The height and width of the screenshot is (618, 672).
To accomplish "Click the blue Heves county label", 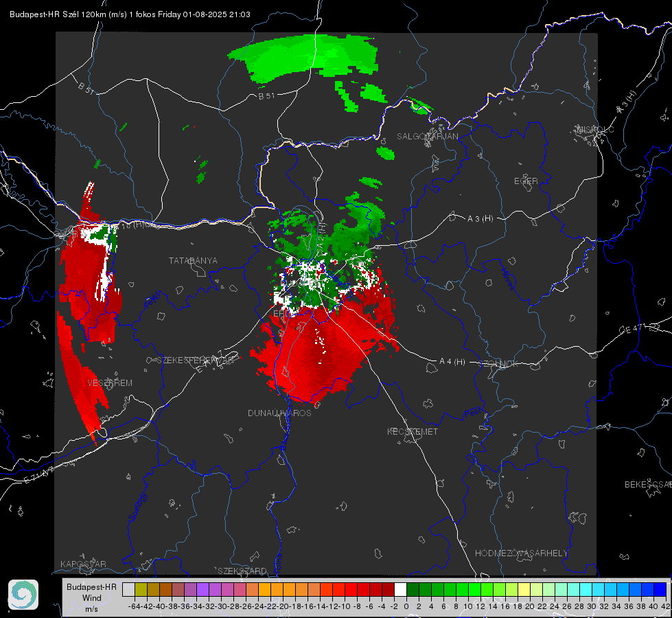I will 509,278.
